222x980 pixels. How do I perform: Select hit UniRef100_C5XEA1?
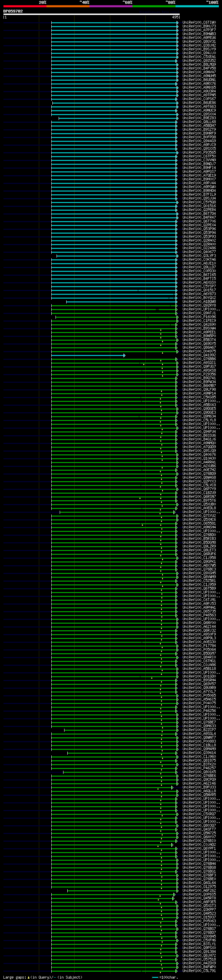pyautogui.click(x=199, y=57)
